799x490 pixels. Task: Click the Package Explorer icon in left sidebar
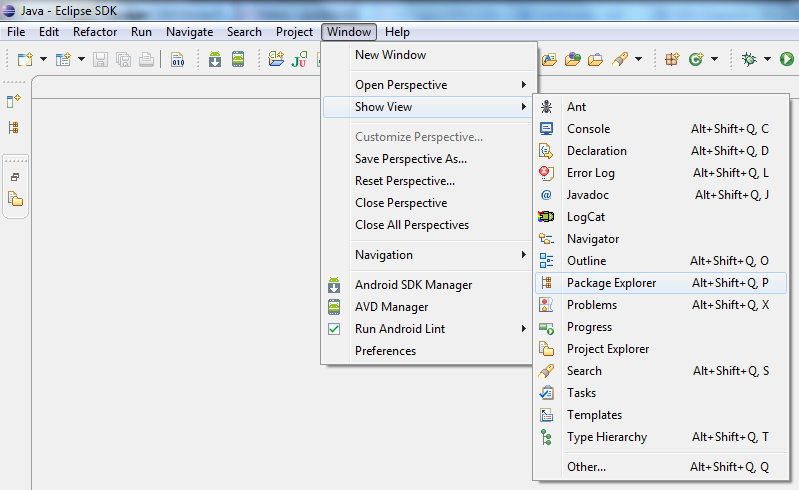pyautogui.click(x=14, y=127)
